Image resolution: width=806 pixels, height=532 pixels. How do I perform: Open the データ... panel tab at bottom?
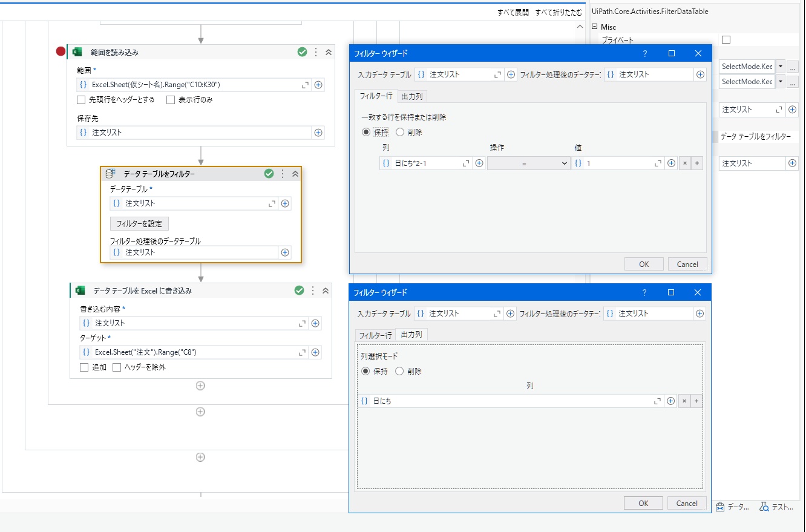click(x=732, y=507)
